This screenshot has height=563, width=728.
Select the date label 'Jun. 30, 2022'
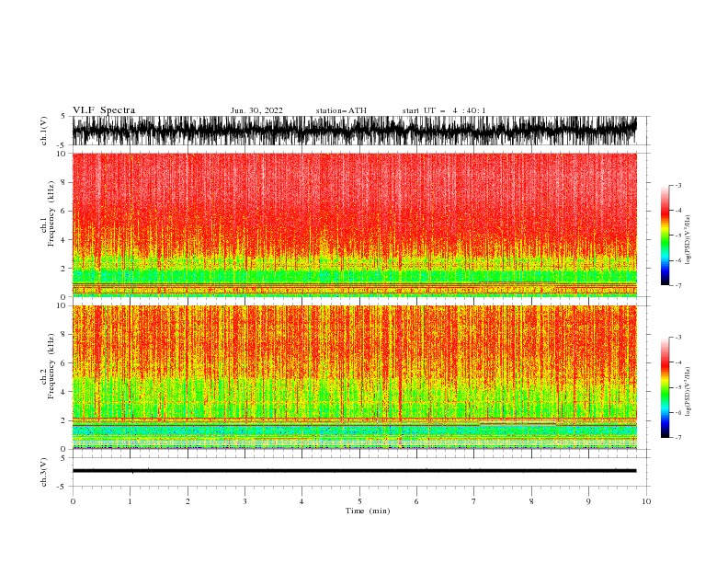click(256, 110)
